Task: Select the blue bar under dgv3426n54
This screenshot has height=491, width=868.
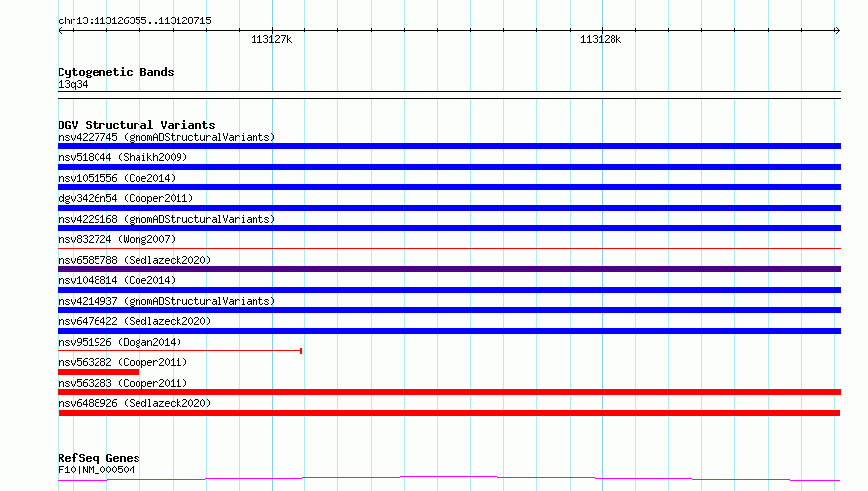Action: (449, 208)
